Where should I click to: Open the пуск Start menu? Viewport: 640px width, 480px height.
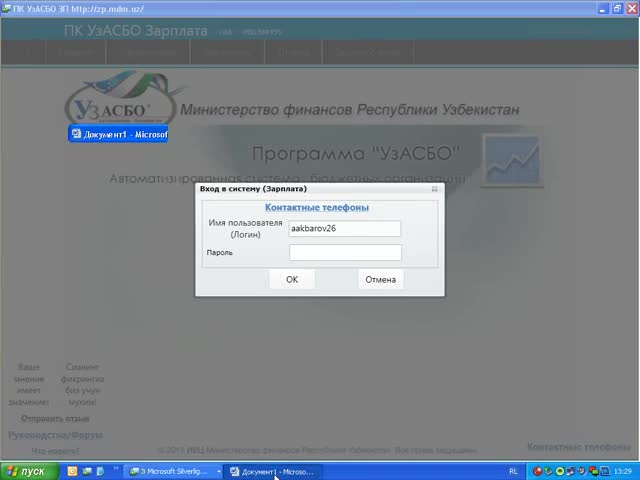(29, 471)
